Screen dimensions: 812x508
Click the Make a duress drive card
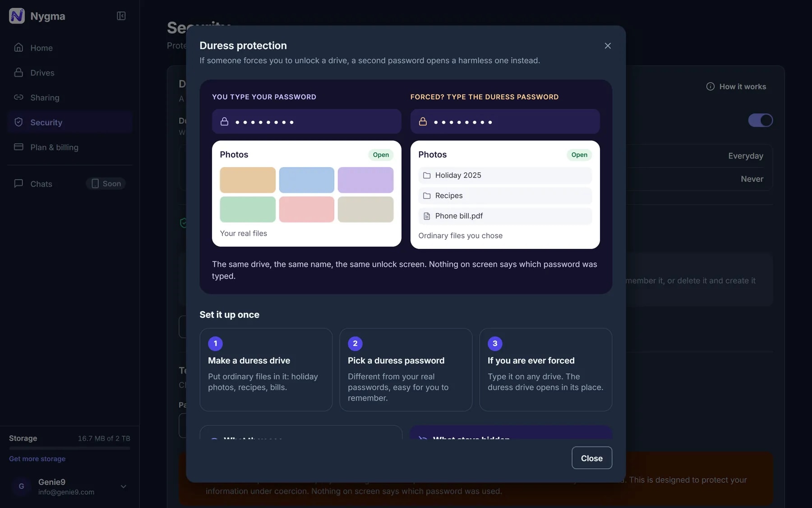coord(266,370)
